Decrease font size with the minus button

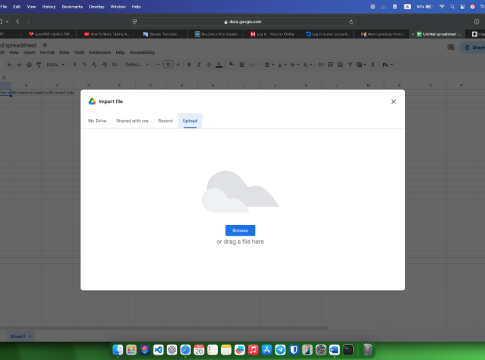pyautogui.click(x=158, y=65)
